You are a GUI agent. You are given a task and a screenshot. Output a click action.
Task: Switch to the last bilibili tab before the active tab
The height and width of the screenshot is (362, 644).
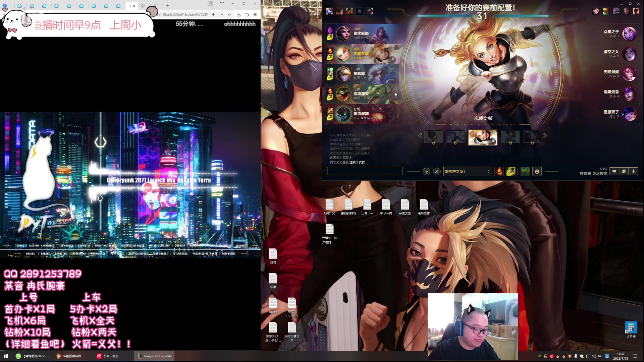coord(118,6)
